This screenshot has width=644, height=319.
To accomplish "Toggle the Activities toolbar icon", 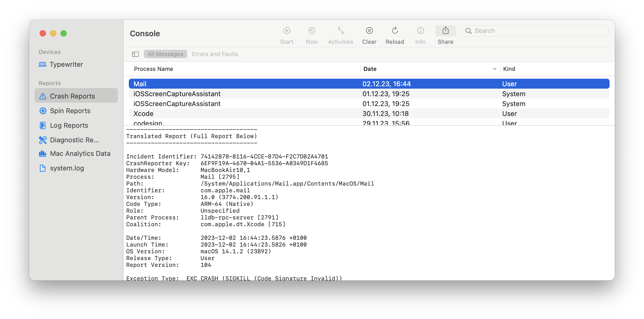I will pos(341,31).
